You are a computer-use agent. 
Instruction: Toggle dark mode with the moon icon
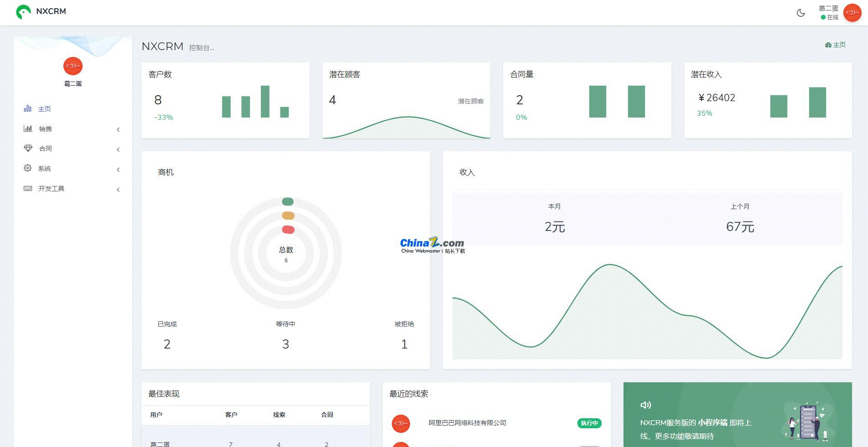pos(800,13)
